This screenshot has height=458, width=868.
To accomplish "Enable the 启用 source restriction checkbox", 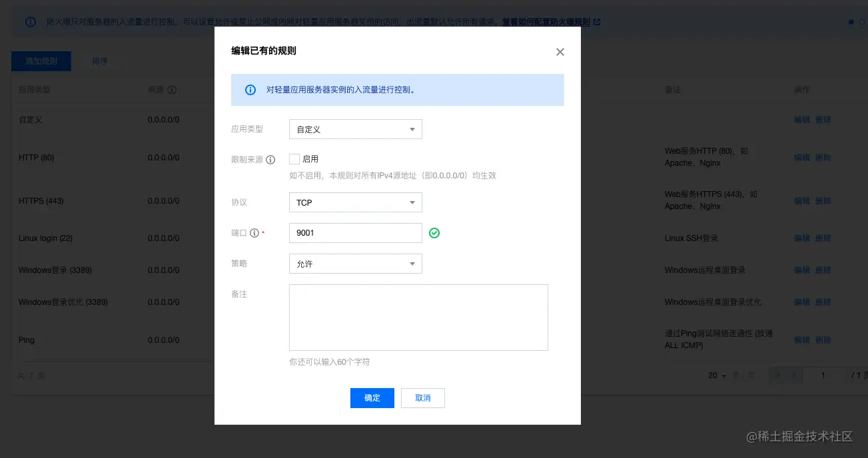I will tap(294, 159).
